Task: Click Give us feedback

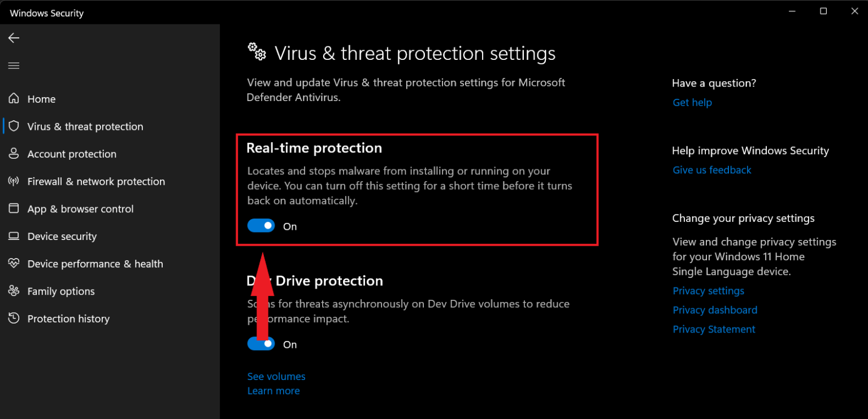Action: coord(711,169)
